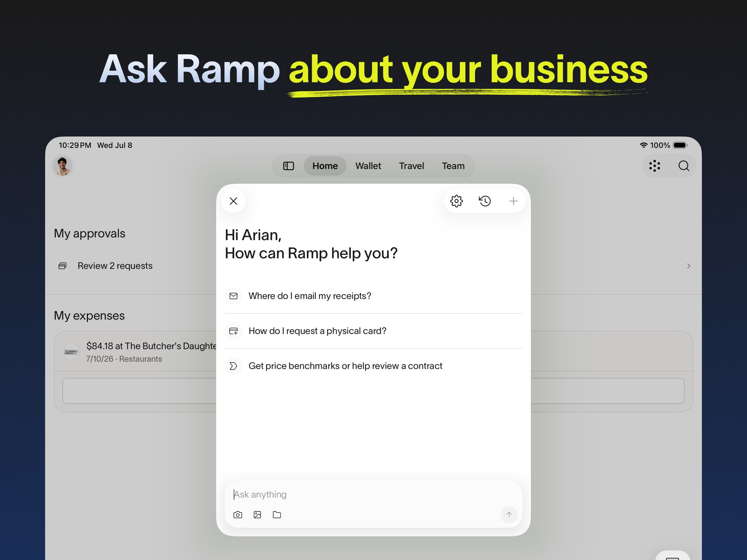Click the approvals cards icon
This screenshot has height=560, width=747.
click(62, 266)
